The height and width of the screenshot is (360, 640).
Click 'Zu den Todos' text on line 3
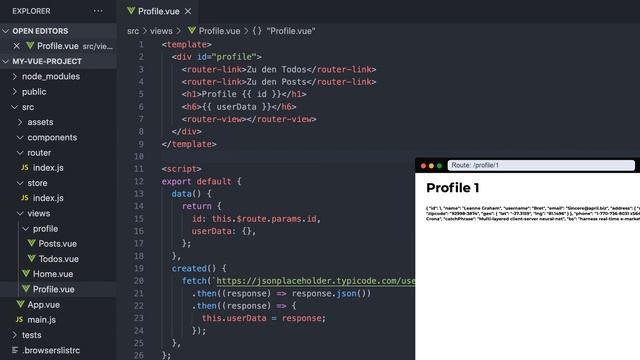[276, 69]
